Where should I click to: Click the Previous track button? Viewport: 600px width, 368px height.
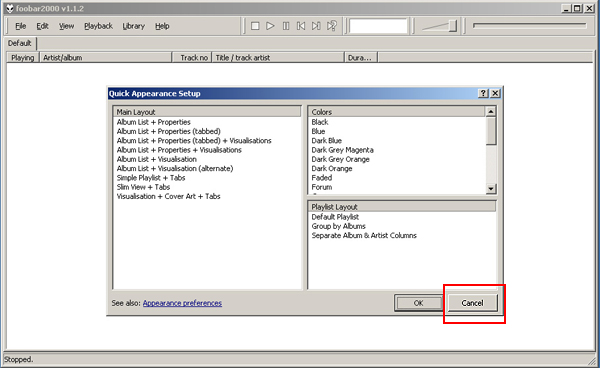301,26
